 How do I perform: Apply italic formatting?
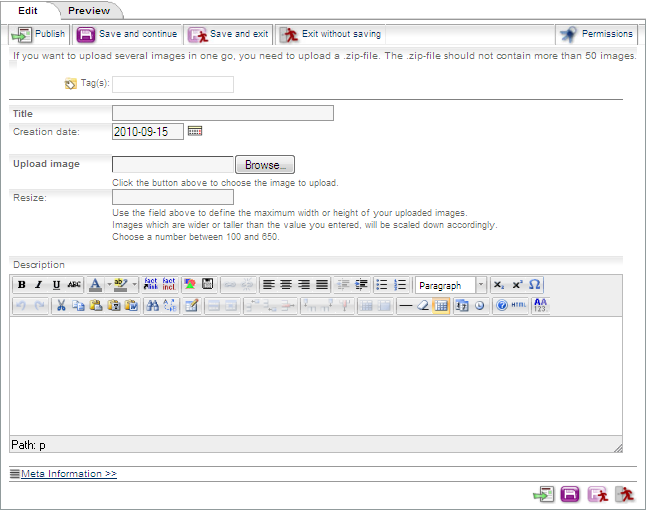[x=39, y=285]
